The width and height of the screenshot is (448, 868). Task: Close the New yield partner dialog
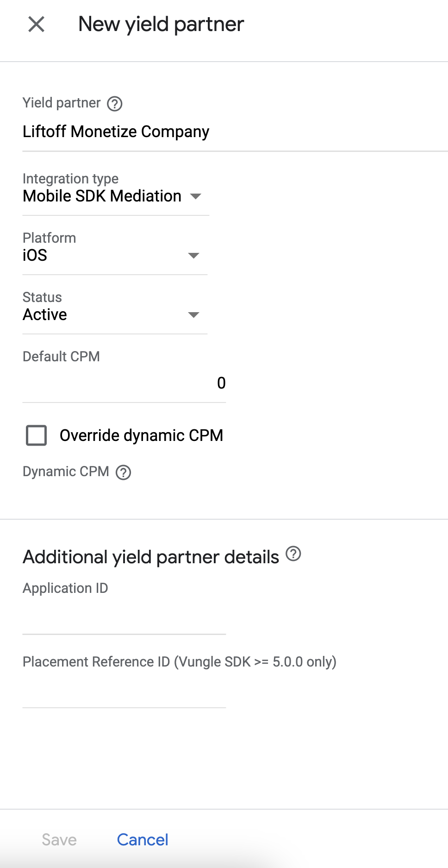coord(36,24)
